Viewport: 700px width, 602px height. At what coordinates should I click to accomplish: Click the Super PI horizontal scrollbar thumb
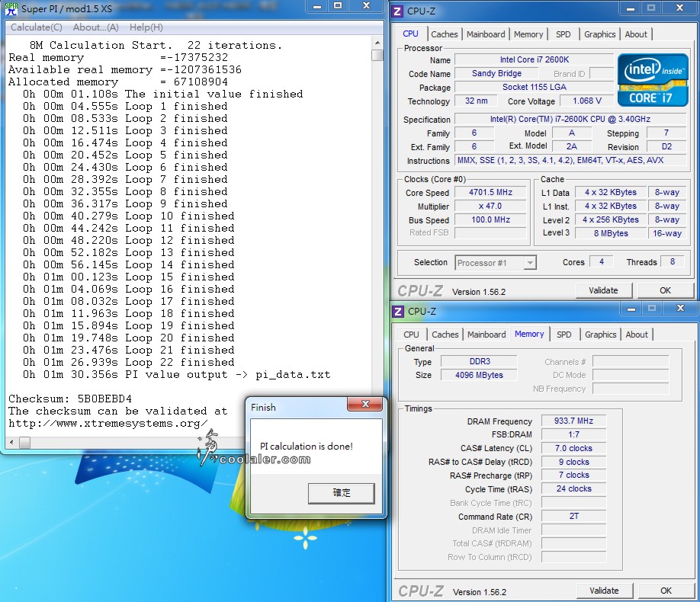point(25,443)
